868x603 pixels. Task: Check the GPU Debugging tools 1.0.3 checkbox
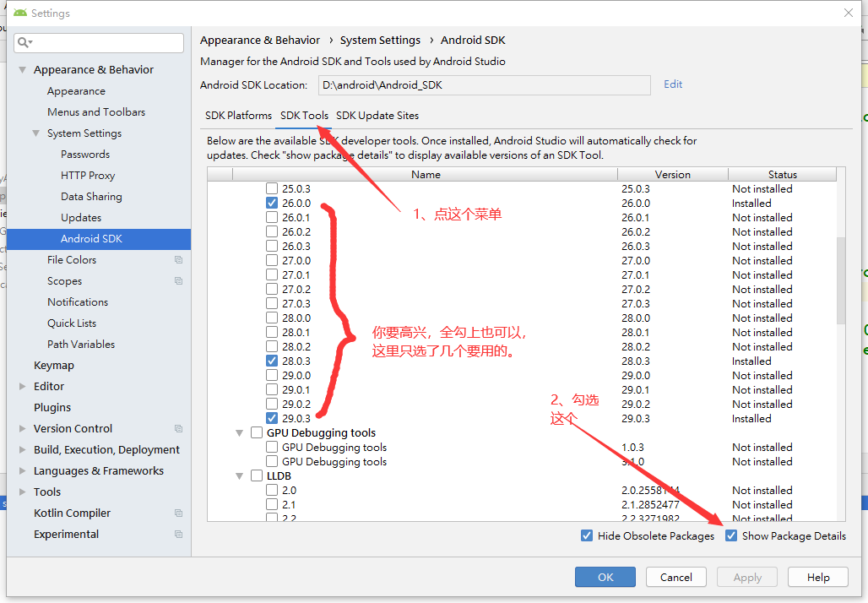pos(272,447)
